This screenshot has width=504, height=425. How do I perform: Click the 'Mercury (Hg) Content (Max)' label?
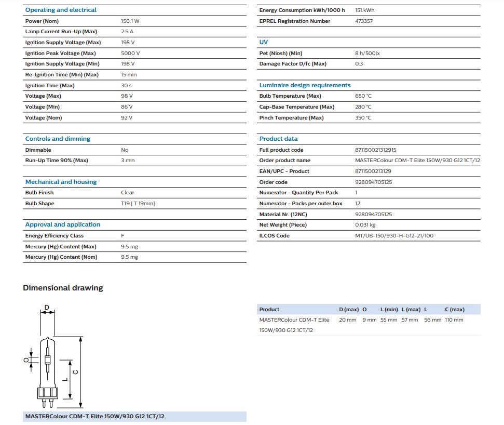coord(61,246)
